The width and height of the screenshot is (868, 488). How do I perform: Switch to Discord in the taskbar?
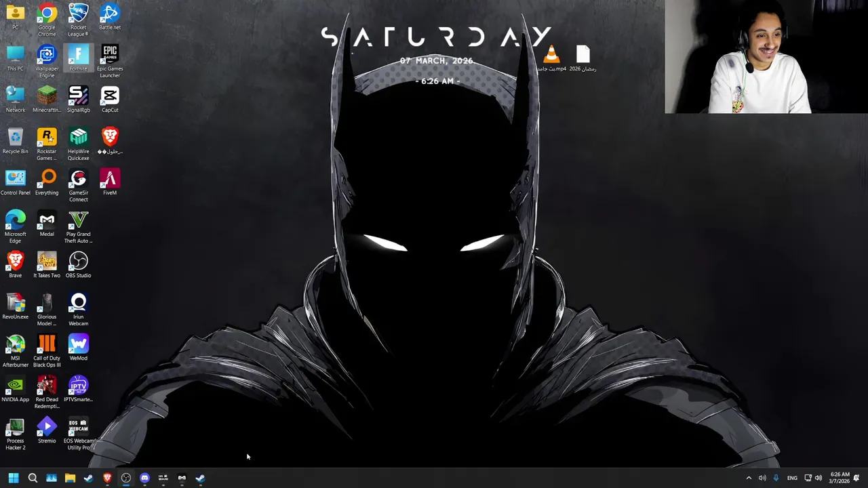tap(144, 478)
